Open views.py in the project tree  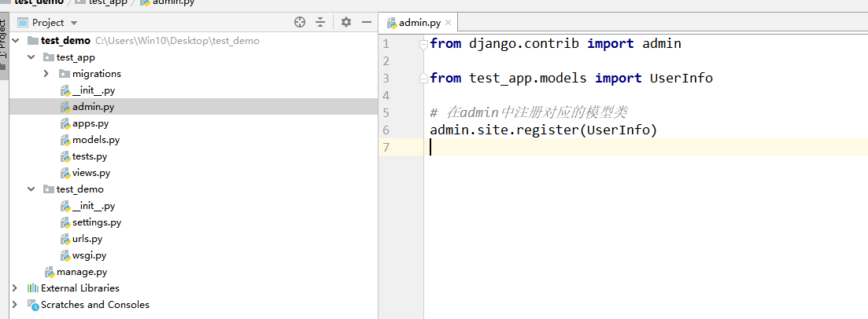(91, 173)
